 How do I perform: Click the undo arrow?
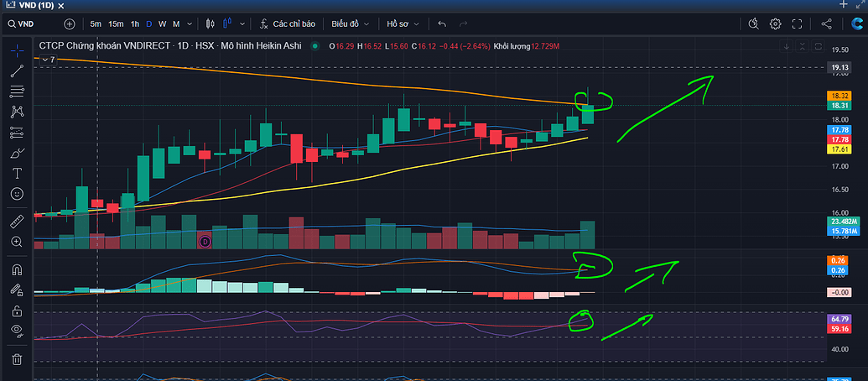[442, 23]
